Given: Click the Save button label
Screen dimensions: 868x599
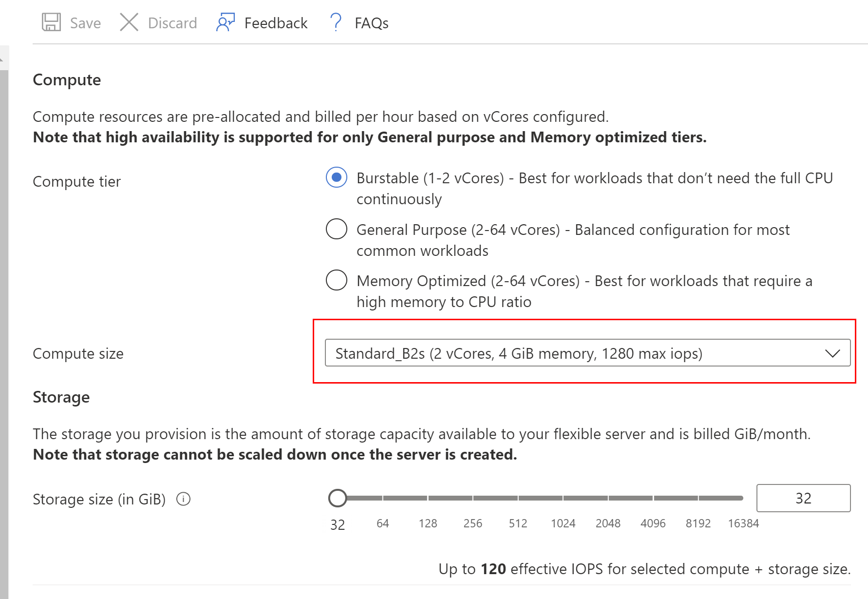Looking at the screenshot, I should (85, 23).
